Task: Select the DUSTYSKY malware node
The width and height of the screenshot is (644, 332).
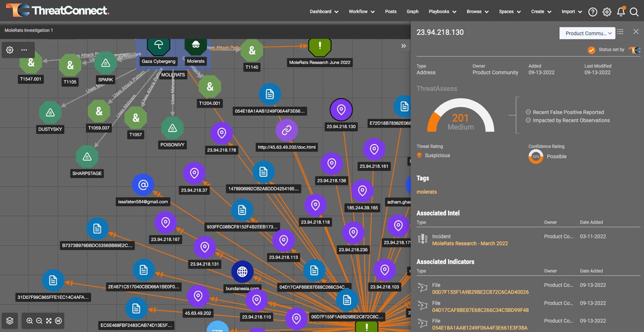Action: point(50,112)
